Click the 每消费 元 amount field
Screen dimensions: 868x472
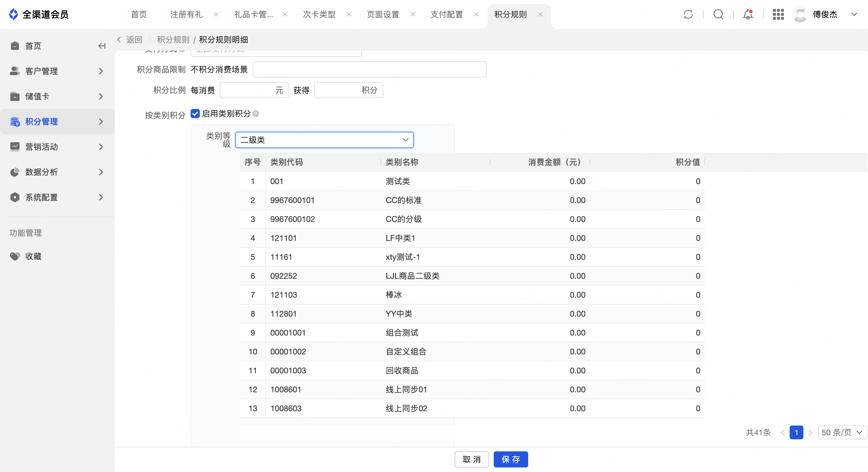[x=254, y=90]
